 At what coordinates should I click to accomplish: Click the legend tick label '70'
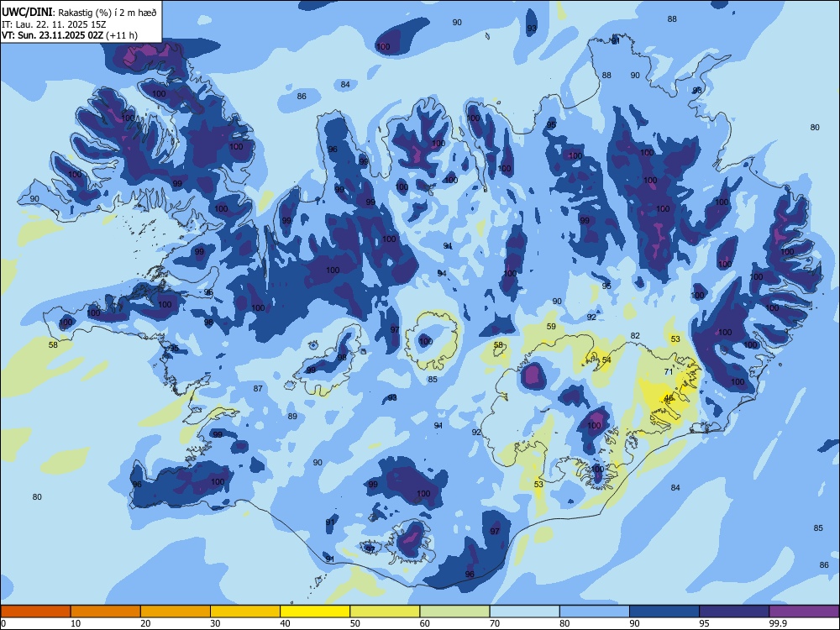pos(495,623)
